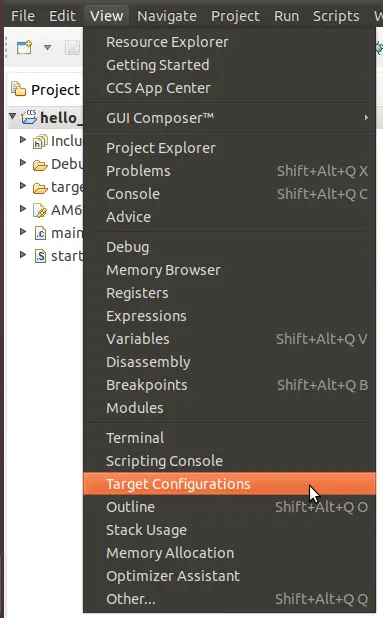Open the Console view

tap(229, 194)
